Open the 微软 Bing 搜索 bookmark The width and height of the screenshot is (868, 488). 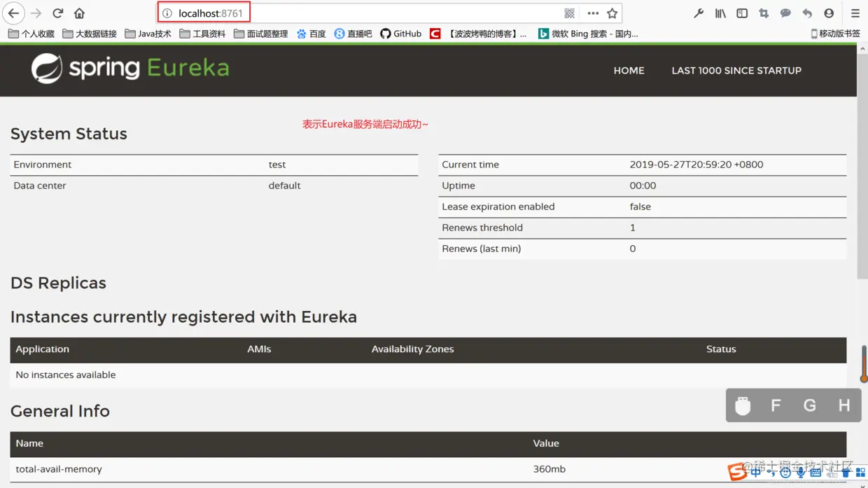point(588,34)
